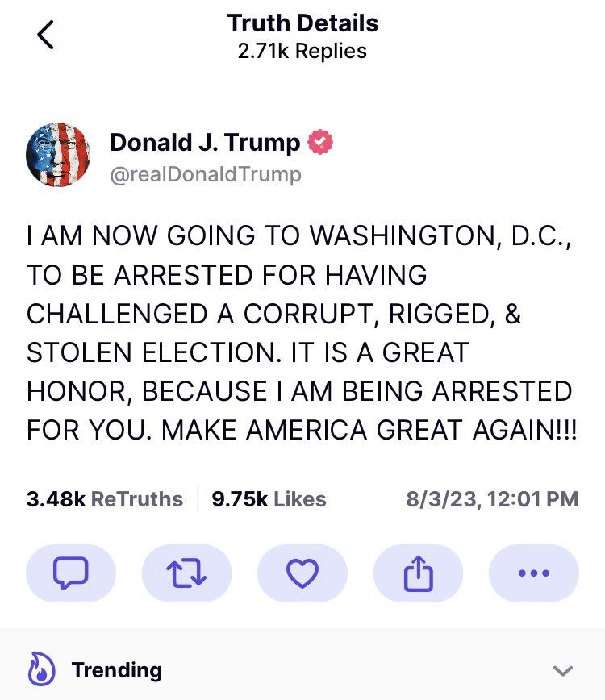605x700 pixels.
Task: Open the reply comment bubble icon
Action: coord(71,573)
